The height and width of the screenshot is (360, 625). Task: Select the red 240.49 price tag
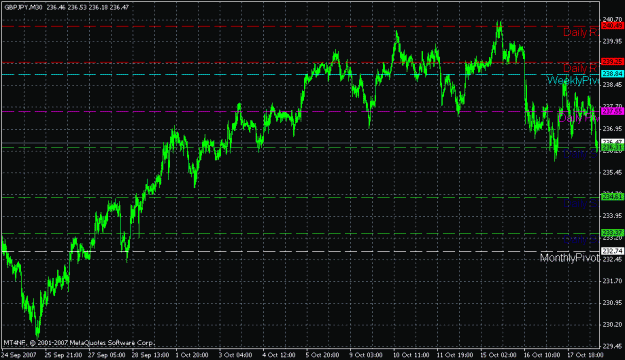612,26
